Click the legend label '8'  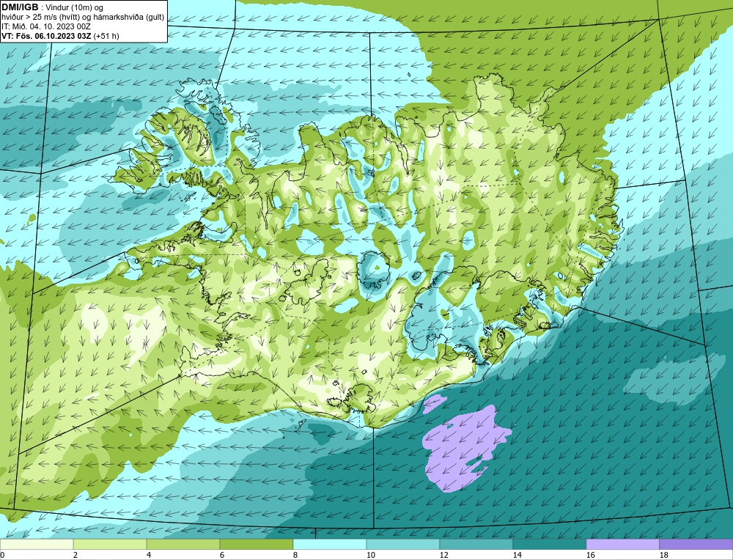coord(295,556)
